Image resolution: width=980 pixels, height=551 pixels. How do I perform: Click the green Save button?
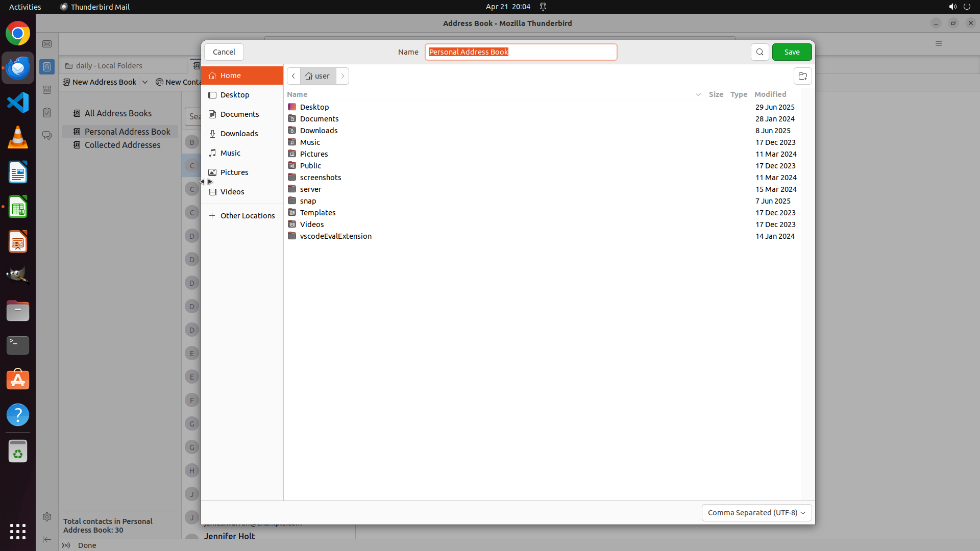pos(791,52)
